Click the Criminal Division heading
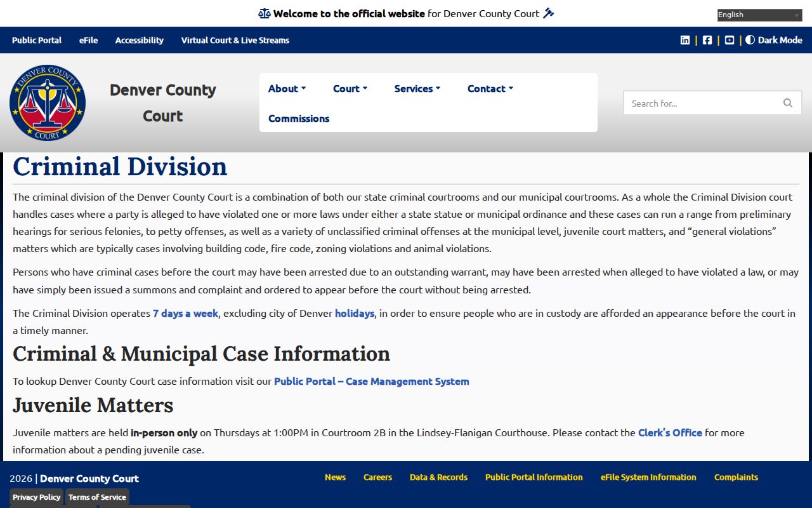Image resolution: width=812 pixels, height=508 pixels. [120, 167]
